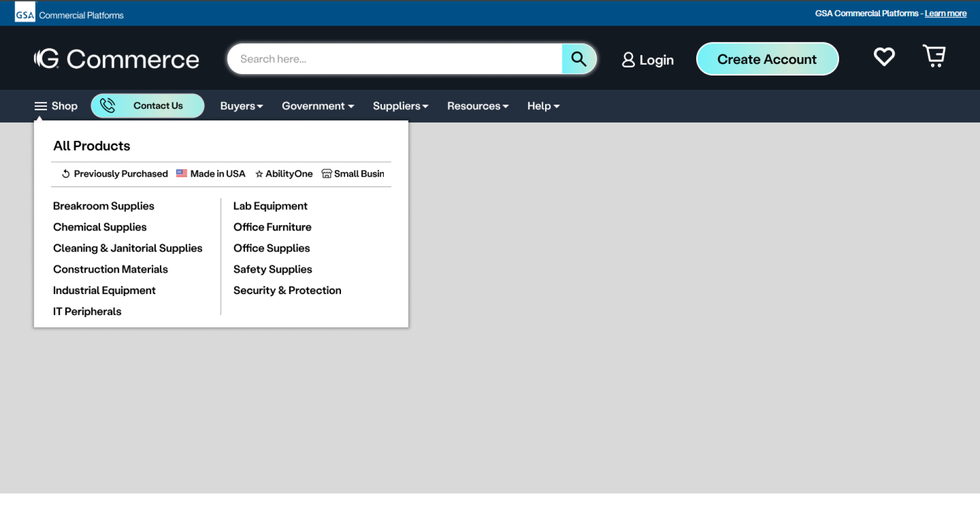
Task: Open Office Supplies category
Action: tap(272, 248)
